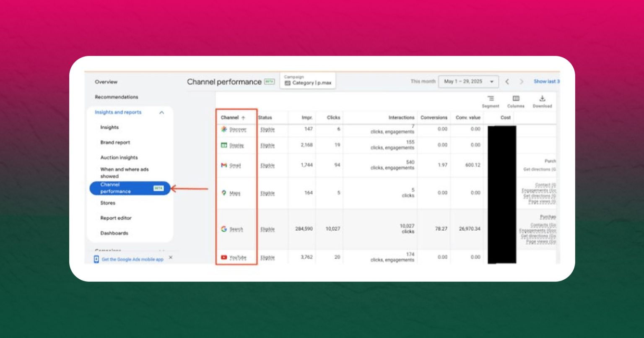Viewport: 644px width, 338px height.
Task: Open Report editor in the sidebar
Action: click(116, 218)
